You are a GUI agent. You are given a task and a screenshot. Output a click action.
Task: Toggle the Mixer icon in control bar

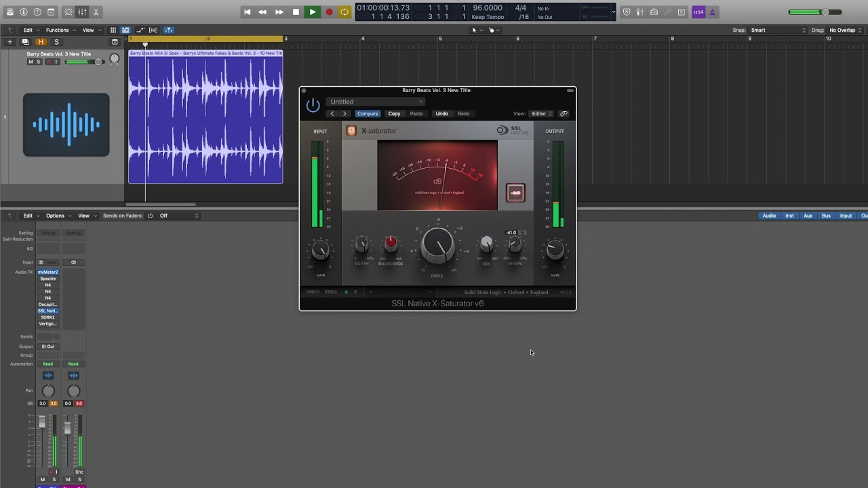(82, 12)
